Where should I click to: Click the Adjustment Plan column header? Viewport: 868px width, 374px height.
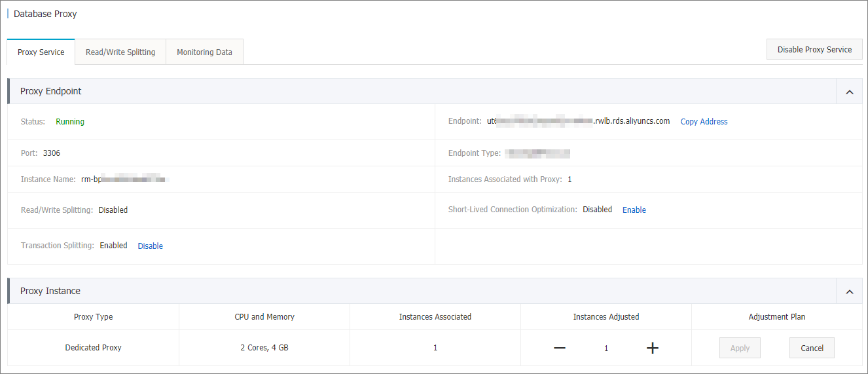pyautogui.click(x=777, y=317)
